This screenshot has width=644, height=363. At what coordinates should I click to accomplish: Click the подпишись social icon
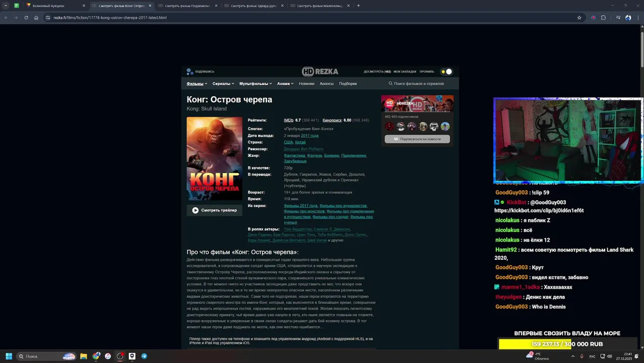coord(190,72)
